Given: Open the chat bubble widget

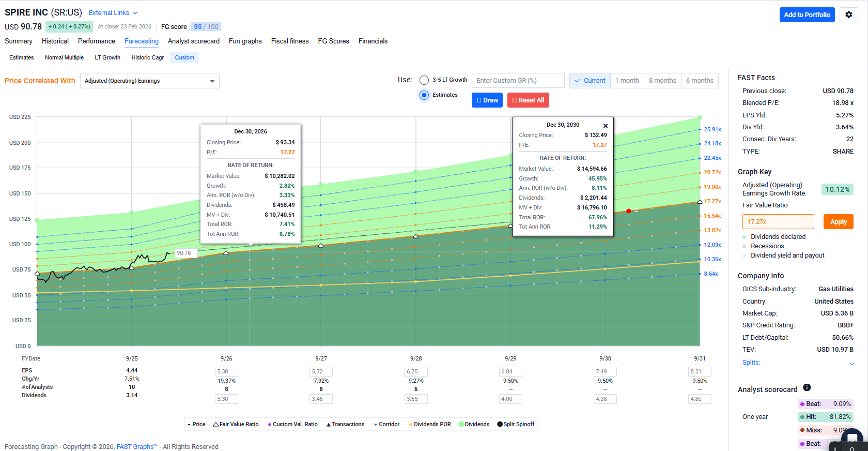Looking at the screenshot, I should 852,439.
